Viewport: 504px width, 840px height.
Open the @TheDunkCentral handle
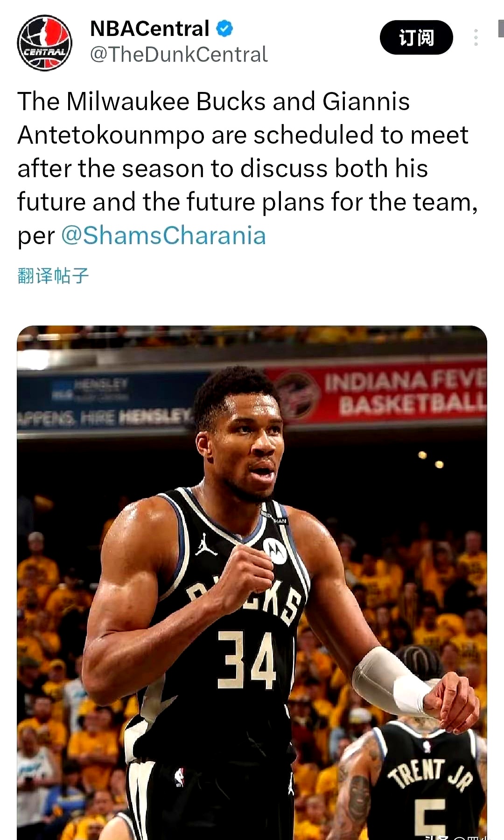[179, 55]
